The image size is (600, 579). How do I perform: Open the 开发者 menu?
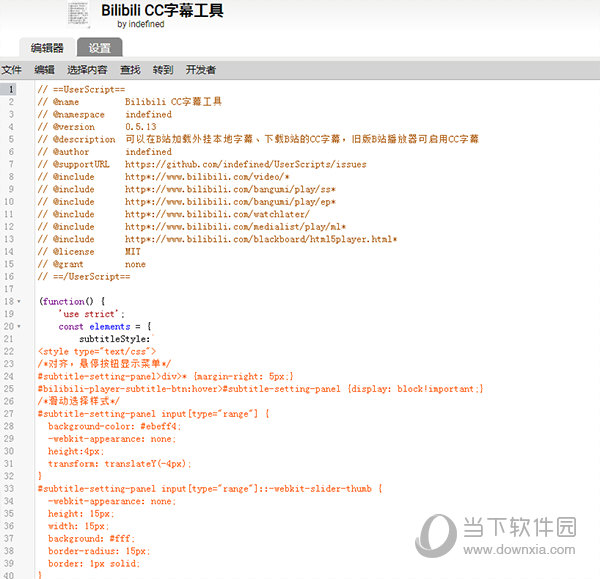click(201, 70)
